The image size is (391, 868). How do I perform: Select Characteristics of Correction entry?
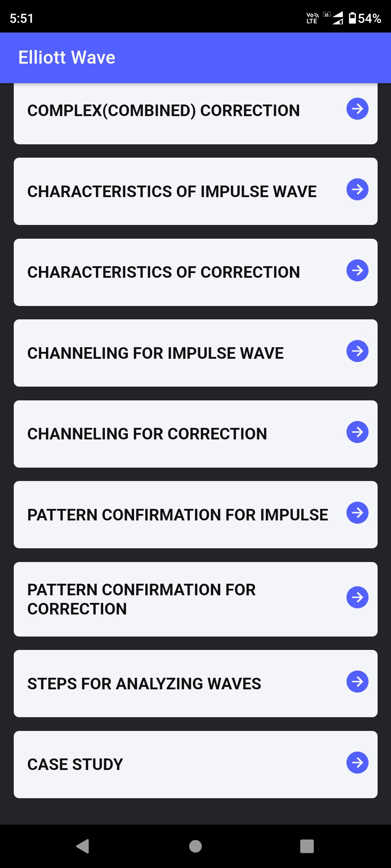164,272
